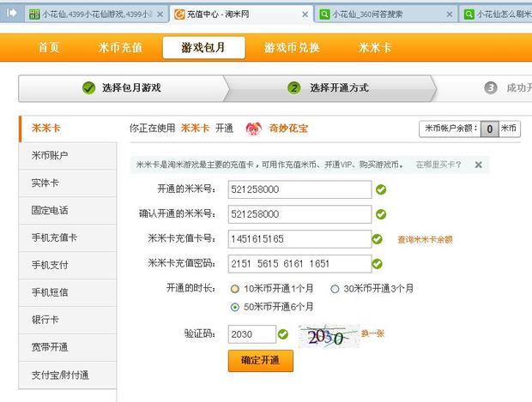This screenshot has width=532, height=402.
Task: Click green check beside 确认开通的米米号 field
Action: coord(381,214)
